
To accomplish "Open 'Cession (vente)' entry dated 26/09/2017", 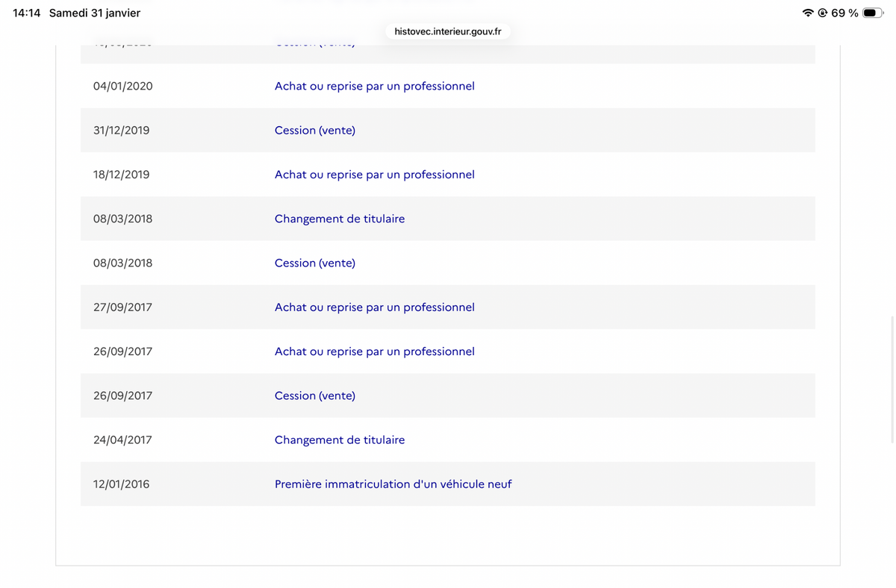I will click(315, 395).
